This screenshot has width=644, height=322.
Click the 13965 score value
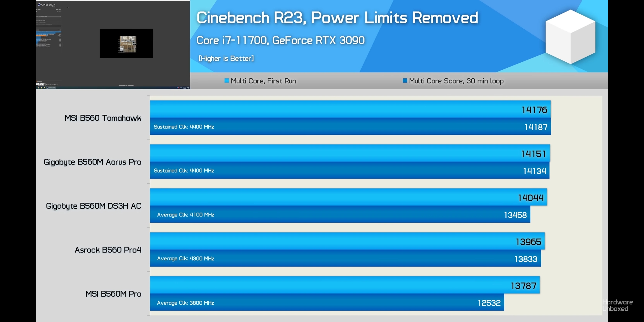point(529,242)
